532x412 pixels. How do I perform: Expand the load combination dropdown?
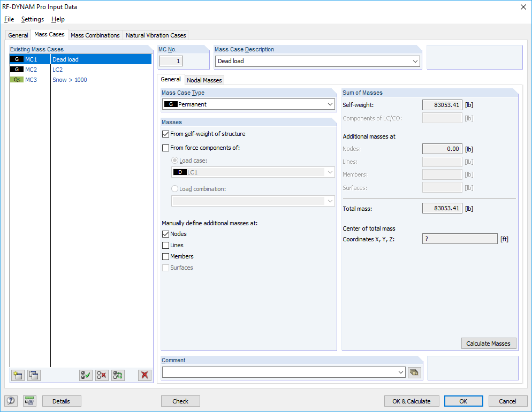pyautogui.click(x=330, y=201)
